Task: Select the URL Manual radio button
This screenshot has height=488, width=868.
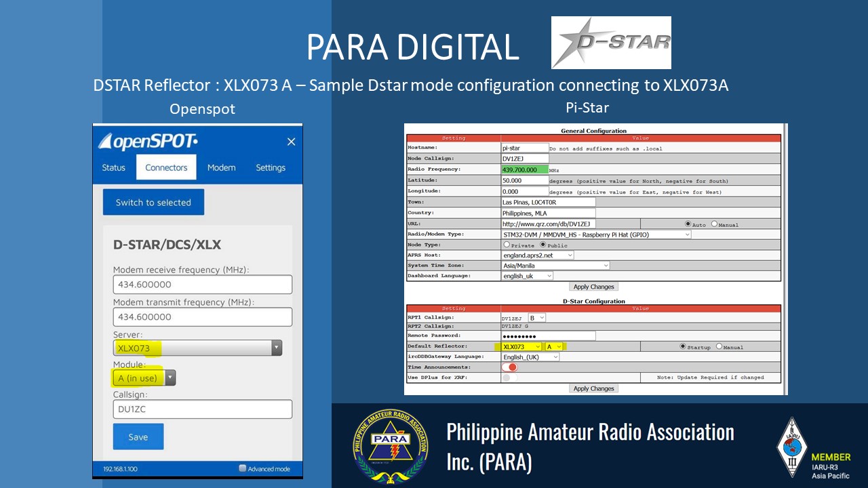Action: point(714,224)
